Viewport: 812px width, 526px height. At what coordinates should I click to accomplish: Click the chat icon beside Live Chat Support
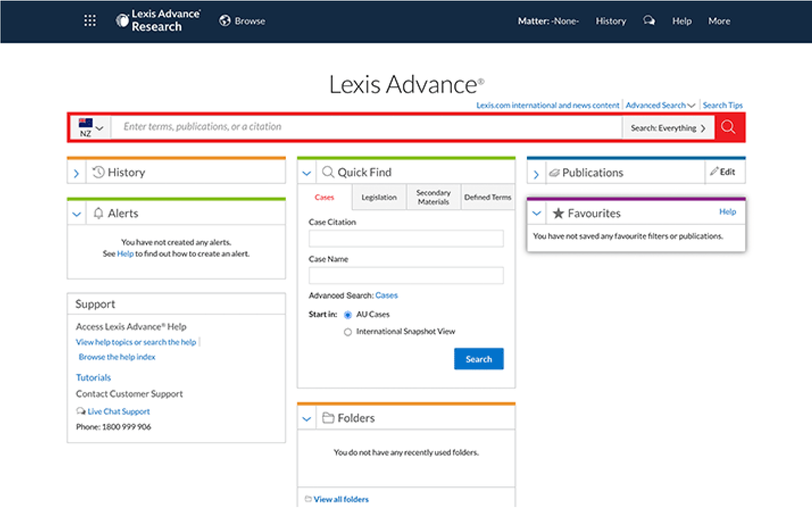click(x=81, y=411)
